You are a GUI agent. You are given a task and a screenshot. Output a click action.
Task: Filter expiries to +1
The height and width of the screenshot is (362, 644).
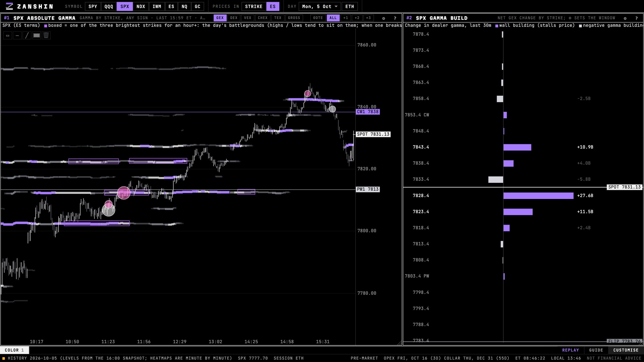[346, 18]
